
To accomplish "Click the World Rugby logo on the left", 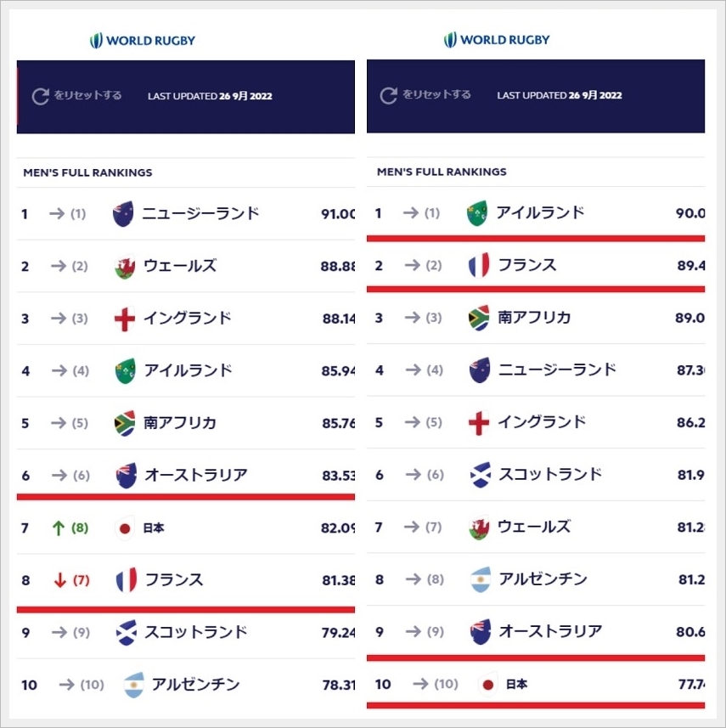I will [x=143, y=40].
